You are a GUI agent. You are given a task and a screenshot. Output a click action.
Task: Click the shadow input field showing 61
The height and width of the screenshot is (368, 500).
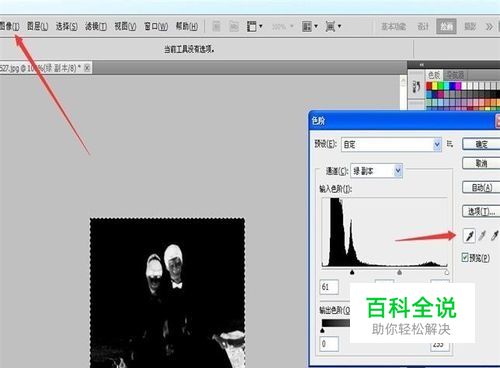329,287
